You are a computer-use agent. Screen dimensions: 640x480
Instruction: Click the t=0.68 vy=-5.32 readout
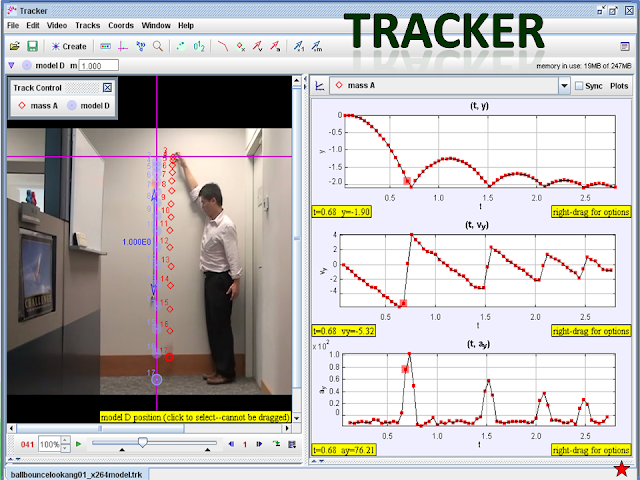(x=344, y=331)
